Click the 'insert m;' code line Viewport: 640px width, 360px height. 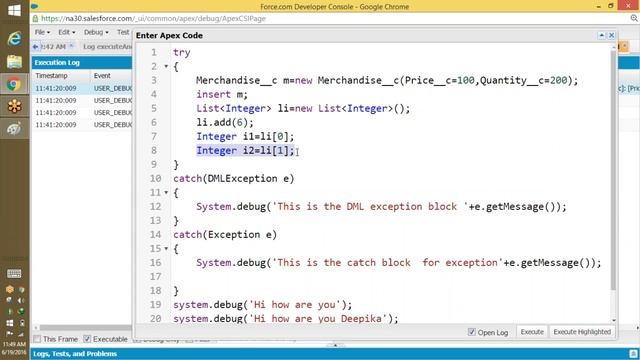point(222,94)
